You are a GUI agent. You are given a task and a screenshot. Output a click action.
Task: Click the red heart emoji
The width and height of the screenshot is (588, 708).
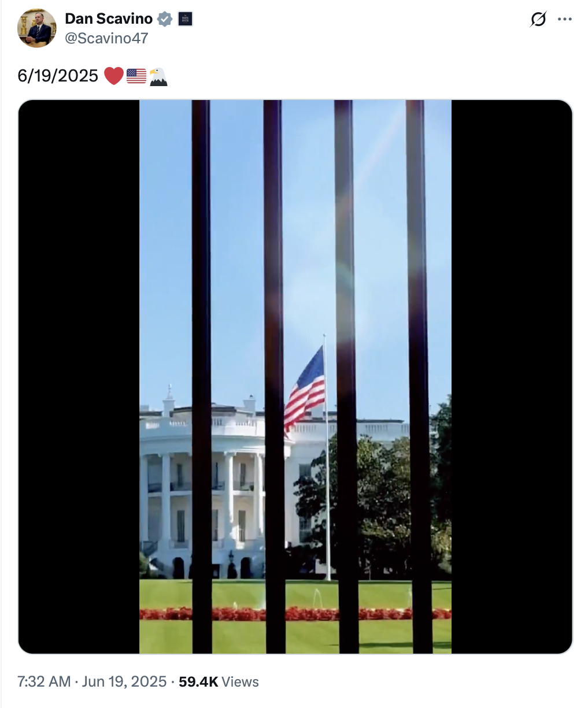click(x=114, y=76)
